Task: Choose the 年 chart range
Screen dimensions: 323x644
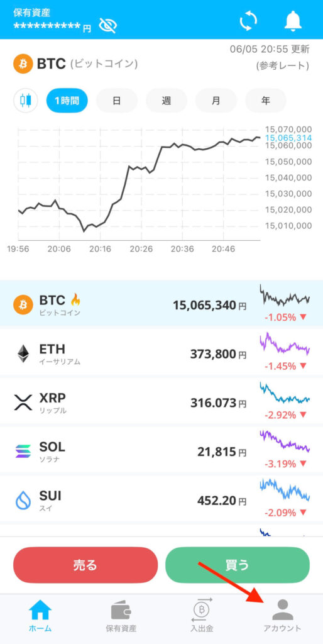Action: [x=266, y=101]
